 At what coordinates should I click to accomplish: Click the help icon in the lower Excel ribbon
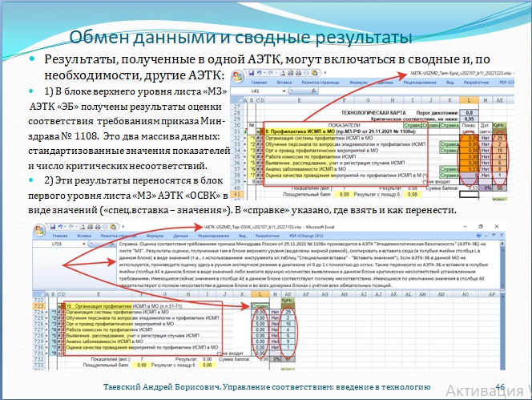(479, 236)
